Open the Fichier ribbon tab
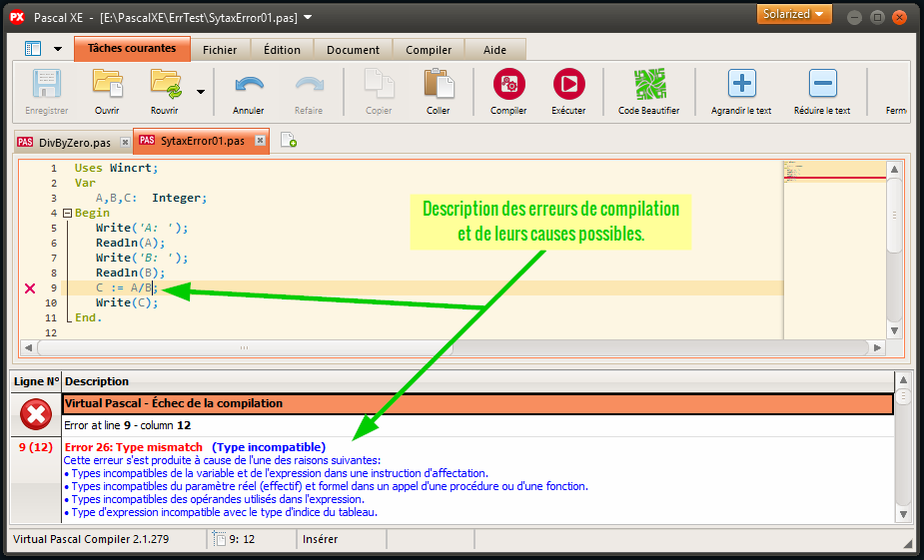The image size is (924, 560). click(x=220, y=50)
